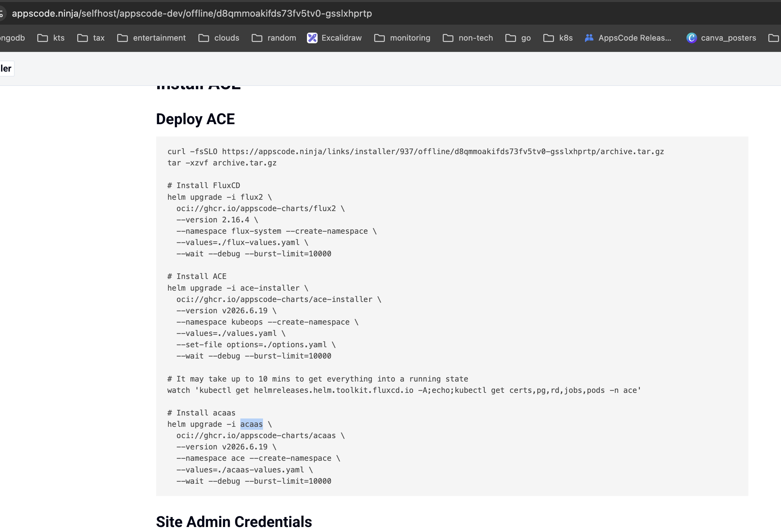Click the '--values=./acaas-values.yaml' line

point(245,470)
